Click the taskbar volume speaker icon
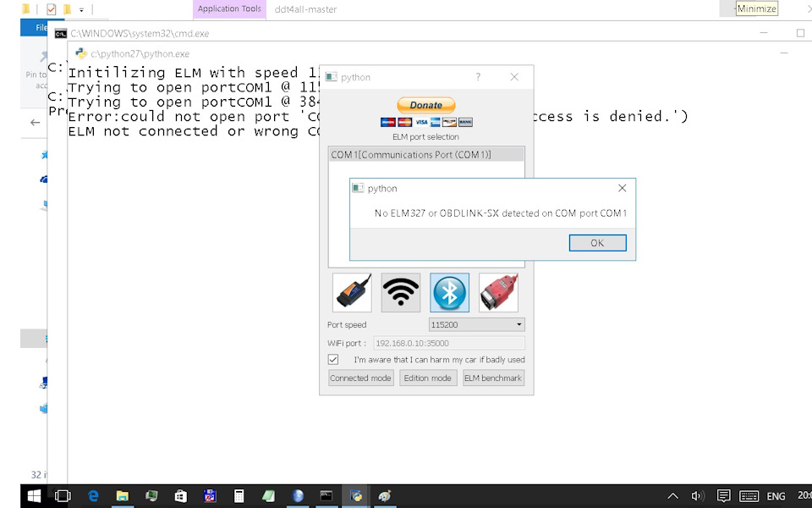Screen dimensions: 812x508 [698, 496]
